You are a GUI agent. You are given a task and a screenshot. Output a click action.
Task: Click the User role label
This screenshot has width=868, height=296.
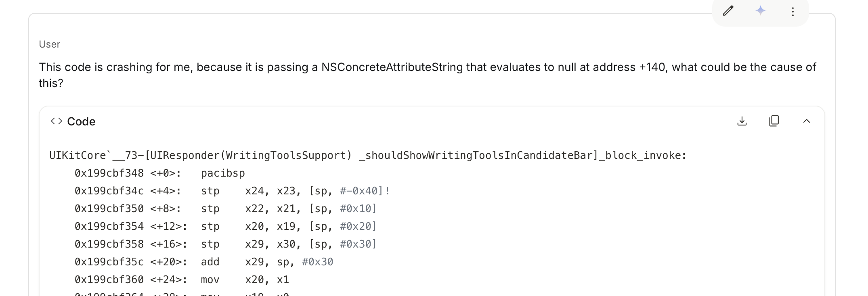tap(49, 44)
